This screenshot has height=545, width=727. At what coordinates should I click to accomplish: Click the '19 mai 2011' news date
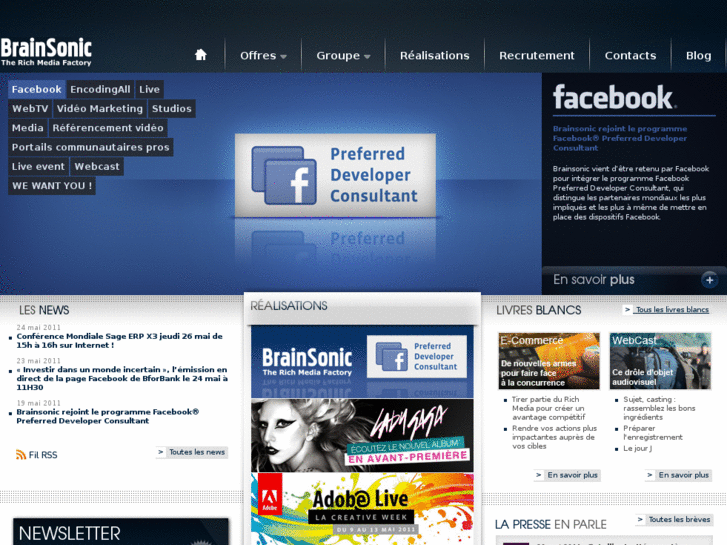(x=38, y=403)
